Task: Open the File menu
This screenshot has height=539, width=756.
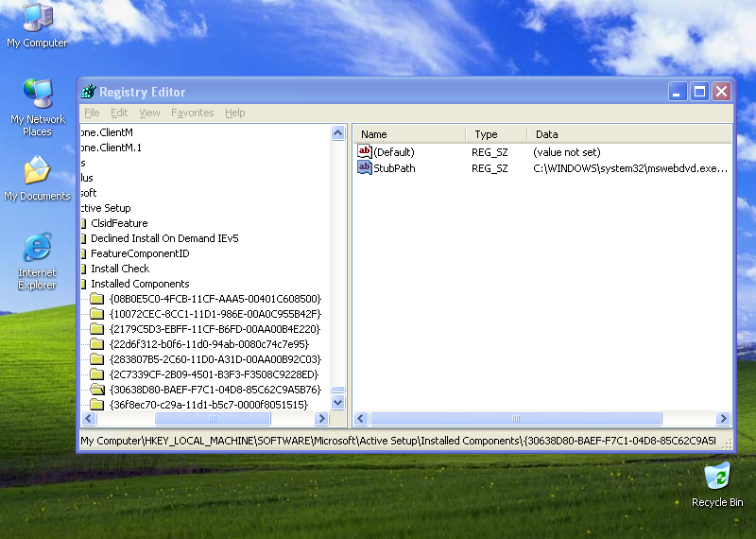Action: click(x=92, y=113)
